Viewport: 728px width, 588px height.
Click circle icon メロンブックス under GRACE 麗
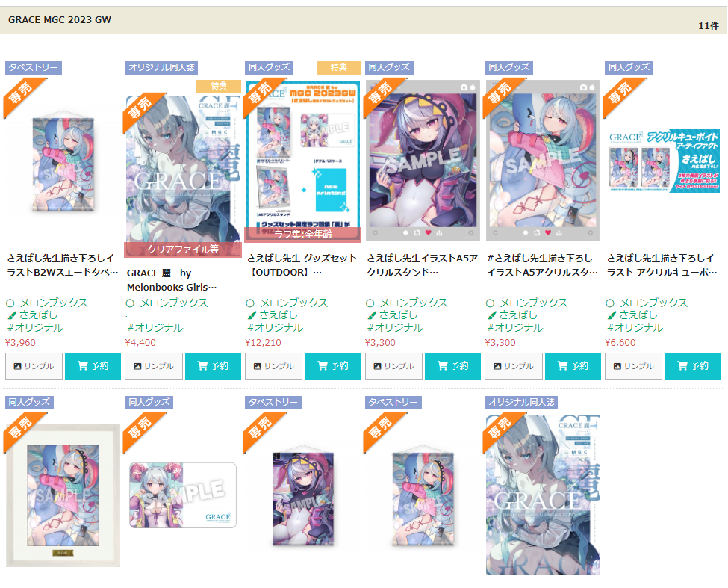click(x=130, y=303)
